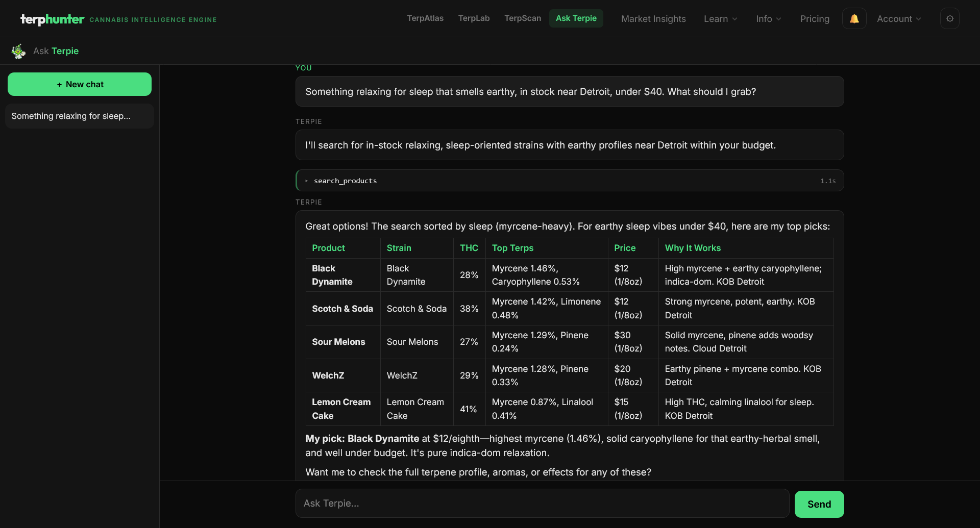
Task: Focus the Ask Terpie input field
Action: 542,504
